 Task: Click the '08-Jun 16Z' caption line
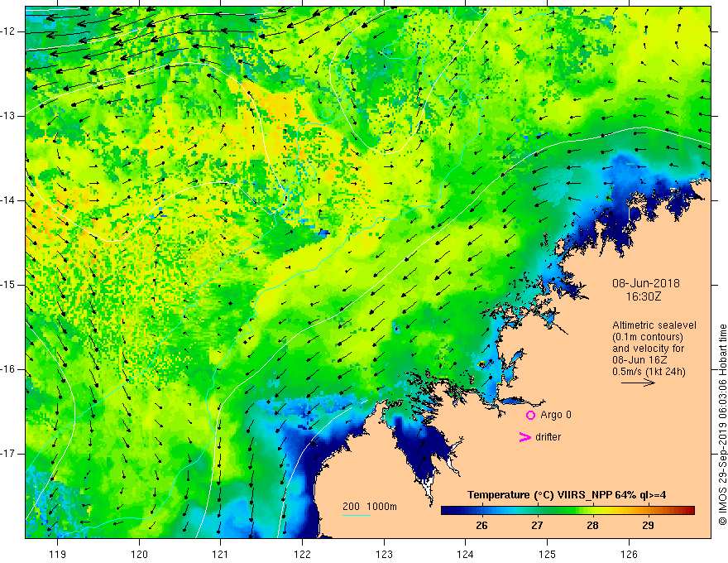point(642,360)
